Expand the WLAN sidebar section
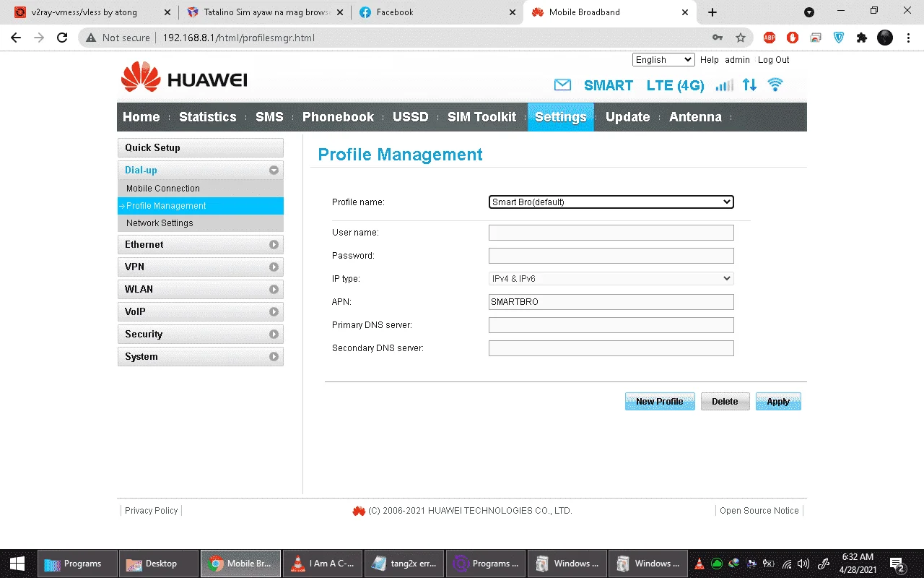This screenshot has height=578, width=924. [200, 289]
